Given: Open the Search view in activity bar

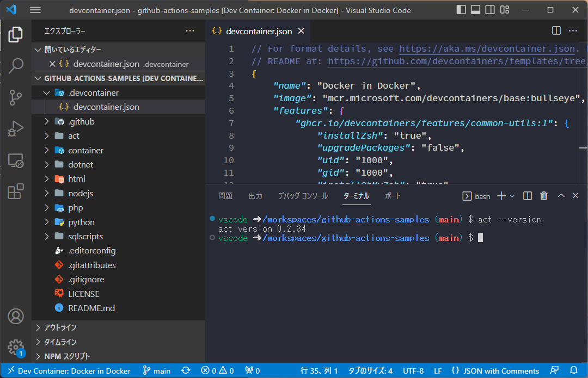Looking at the screenshot, I should pyautogui.click(x=16, y=65).
